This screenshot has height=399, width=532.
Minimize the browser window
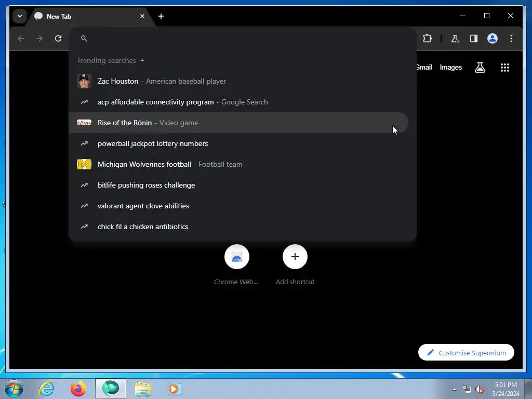(x=463, y=16)
